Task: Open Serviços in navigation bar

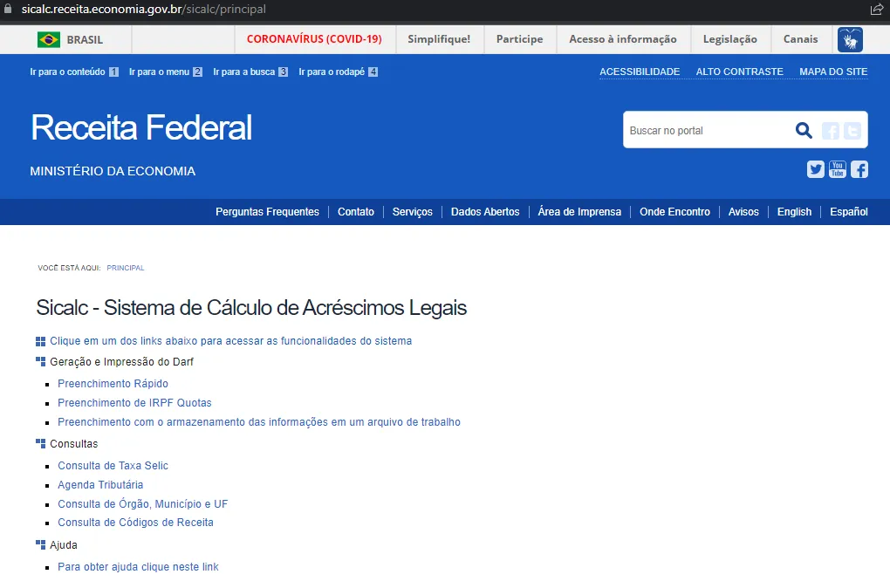Action: point(412,212)
